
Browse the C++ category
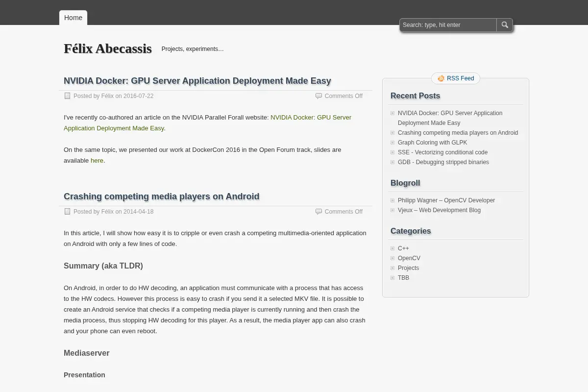coord(403,248)
